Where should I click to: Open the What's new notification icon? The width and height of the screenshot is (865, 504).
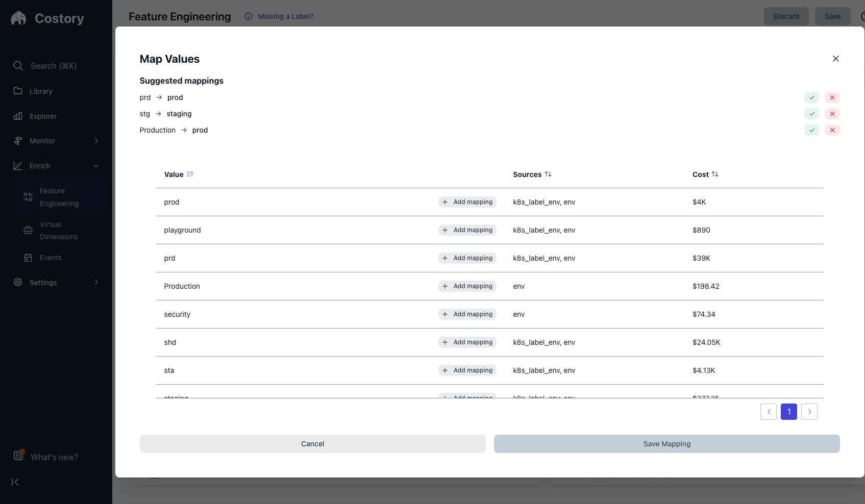[x=18, y=456]
